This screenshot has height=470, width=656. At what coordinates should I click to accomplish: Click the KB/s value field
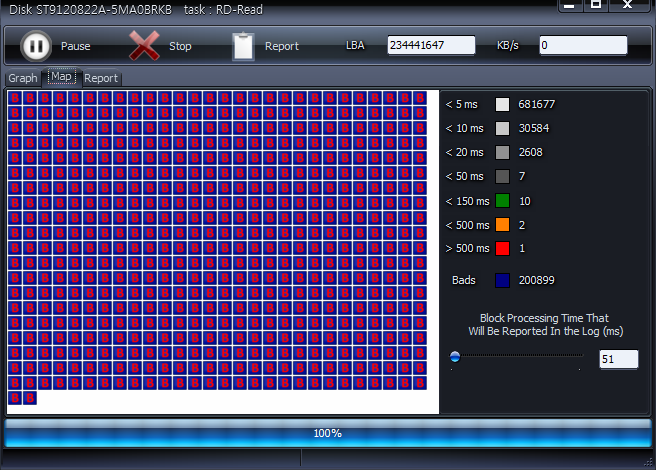tap(583, 46)
